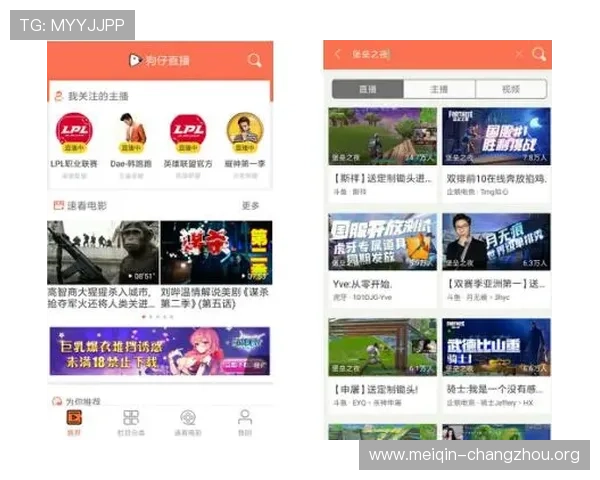The image size is (600, 480).
Task: Open the 高智商大猩猩杀入城市 video title
Action: point(101,298)
